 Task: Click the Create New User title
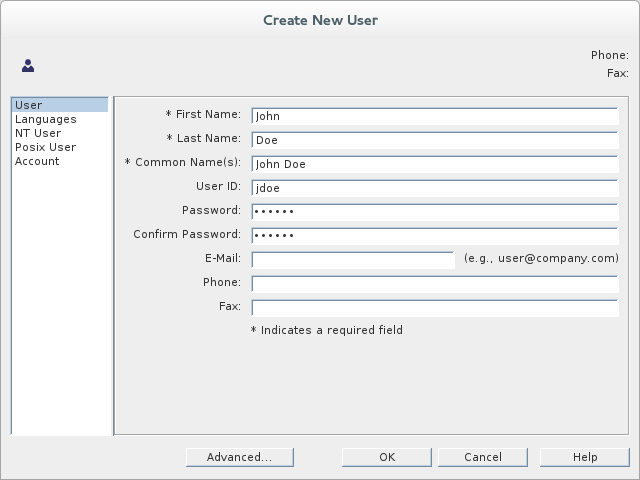pos(320,20)
